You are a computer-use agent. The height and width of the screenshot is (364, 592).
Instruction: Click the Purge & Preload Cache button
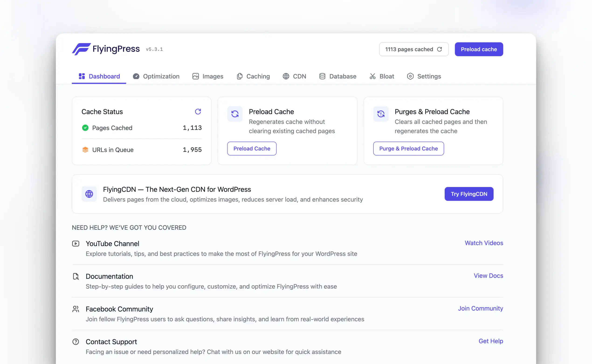coord(408,149)
